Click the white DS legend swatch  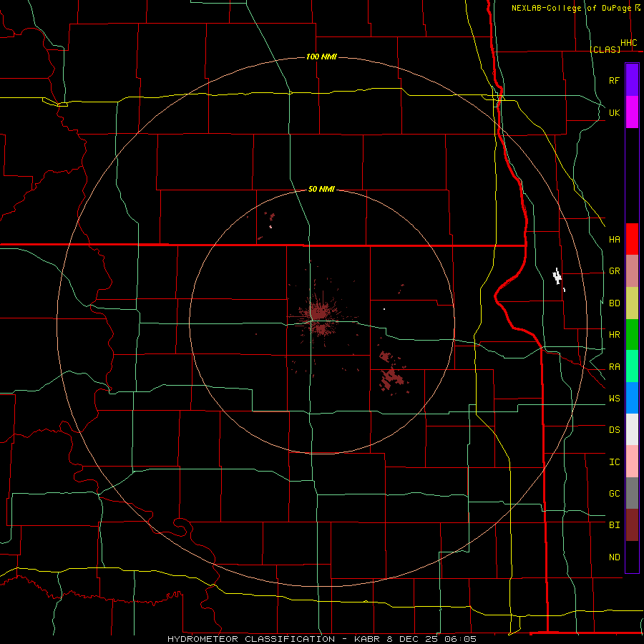632,429
